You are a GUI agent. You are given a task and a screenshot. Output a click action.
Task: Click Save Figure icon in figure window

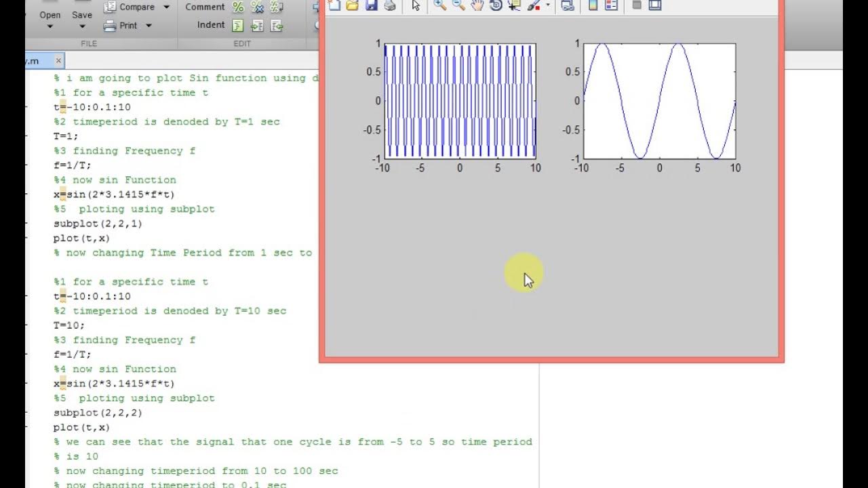(371, 5)
